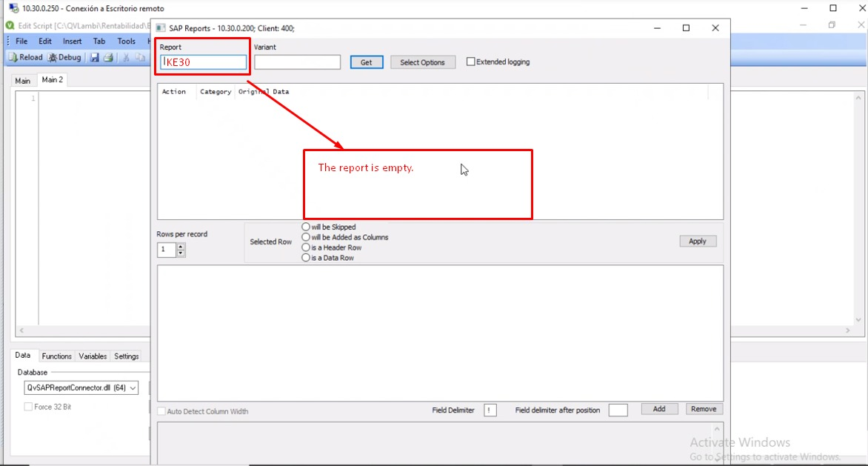The height and width of the screenshot is (466, 868).
Task: Click the Save floppy disk icon
Action: coord(94,57)
